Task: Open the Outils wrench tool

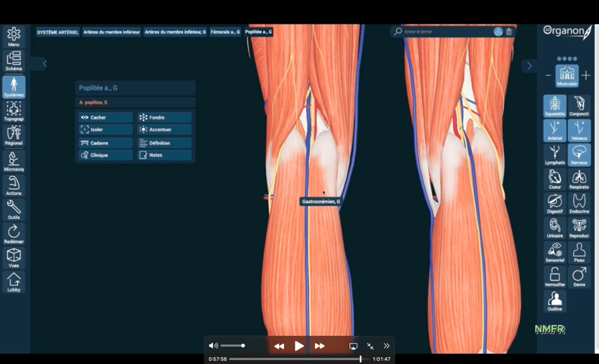Action: click(x=14, y=210)
